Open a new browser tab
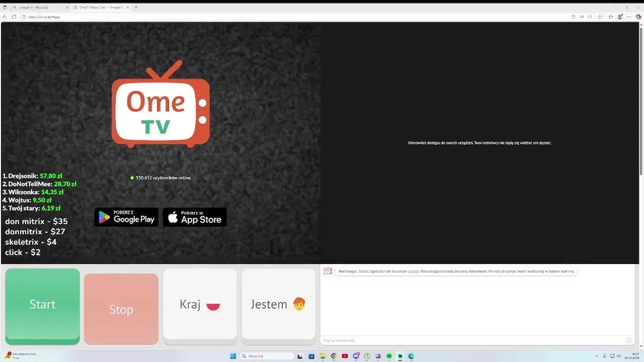Image resolution: width=644 pixels, height=362 pixels. click(x=136, y=8)
